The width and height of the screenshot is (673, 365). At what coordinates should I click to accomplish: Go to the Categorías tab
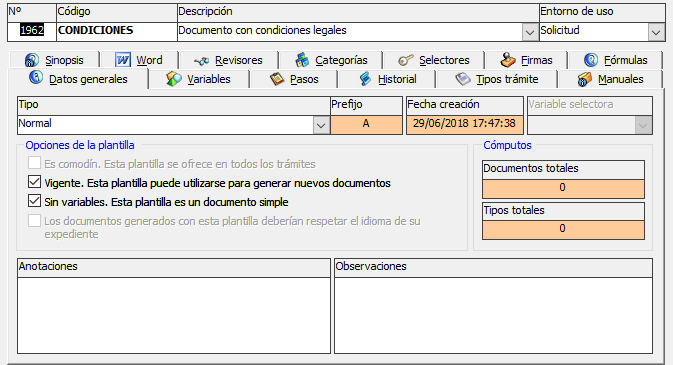click(x=330, y=60)
